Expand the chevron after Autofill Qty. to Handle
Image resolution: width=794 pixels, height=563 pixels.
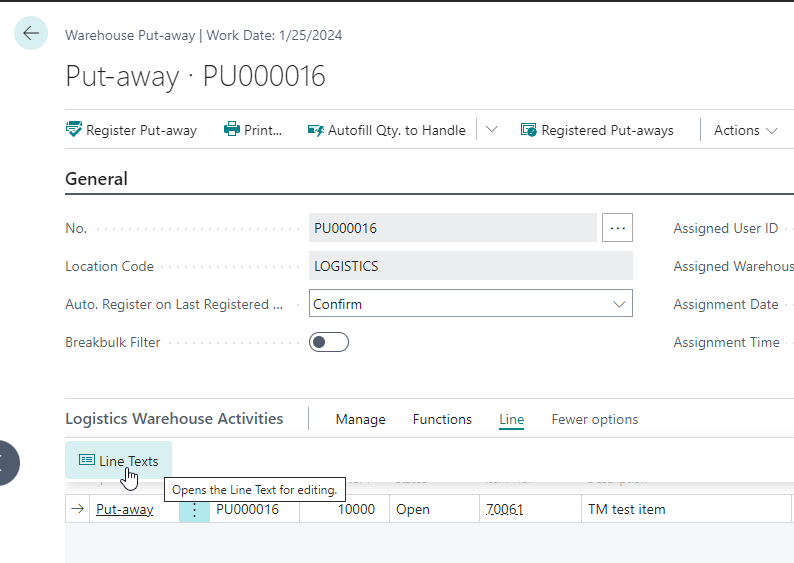[x=491, y=130]
